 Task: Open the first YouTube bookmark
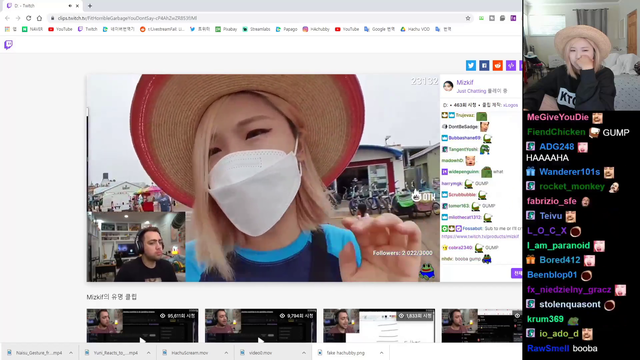pyautogui.click(x=60, y=29)
